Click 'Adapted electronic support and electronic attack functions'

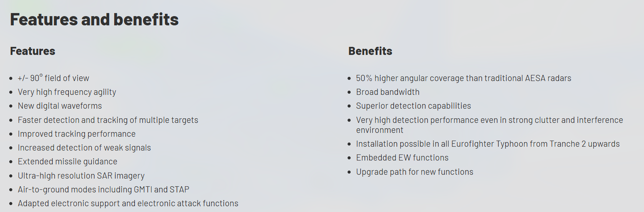coord(128,204)
